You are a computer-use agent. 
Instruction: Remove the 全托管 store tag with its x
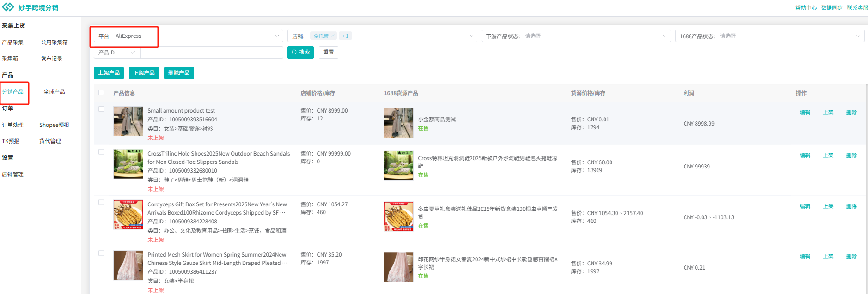[x=333, y=36]
